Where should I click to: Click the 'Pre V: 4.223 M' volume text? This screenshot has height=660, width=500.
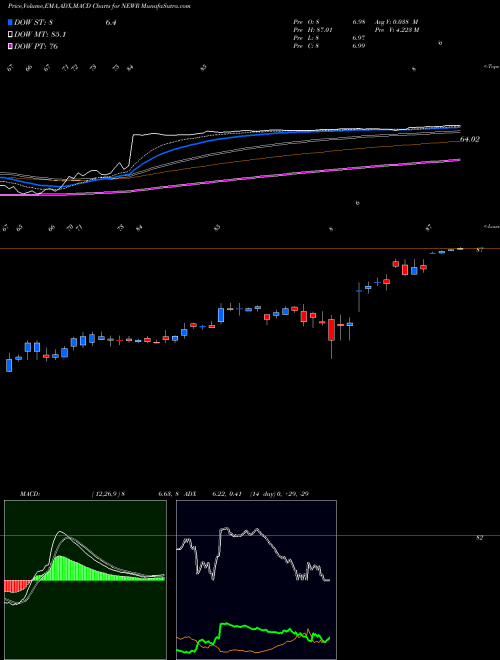(397, 30)
